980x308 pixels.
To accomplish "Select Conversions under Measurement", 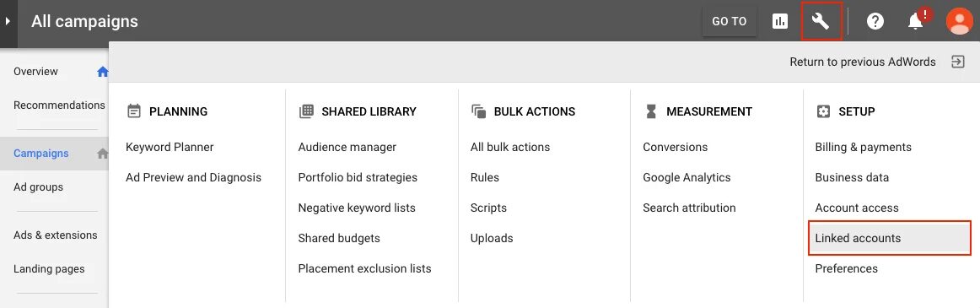I will (x=675, y=147).
